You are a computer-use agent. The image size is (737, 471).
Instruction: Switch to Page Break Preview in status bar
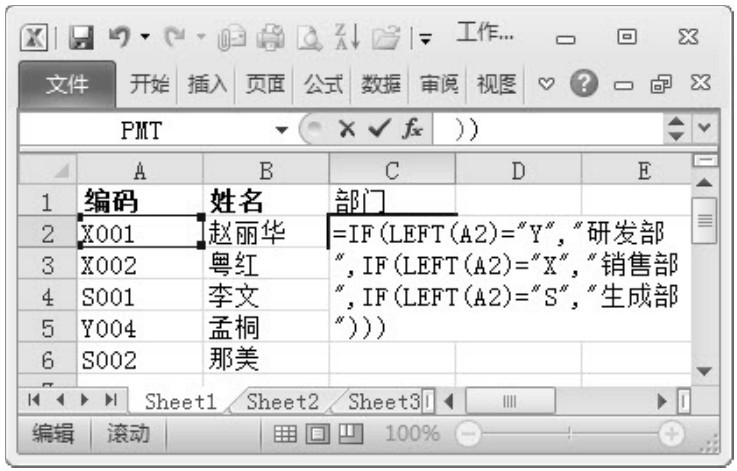(x=351, y=433)
